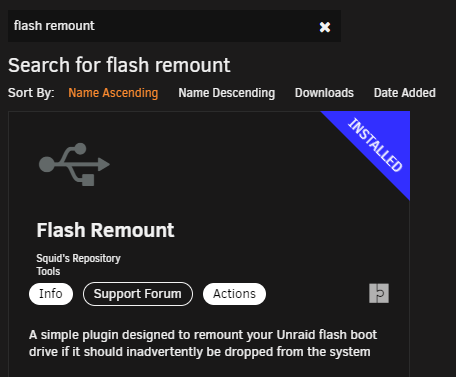
Task: Clear the search with the X icon
Action: pyautogui.click(x=325, y=27)
